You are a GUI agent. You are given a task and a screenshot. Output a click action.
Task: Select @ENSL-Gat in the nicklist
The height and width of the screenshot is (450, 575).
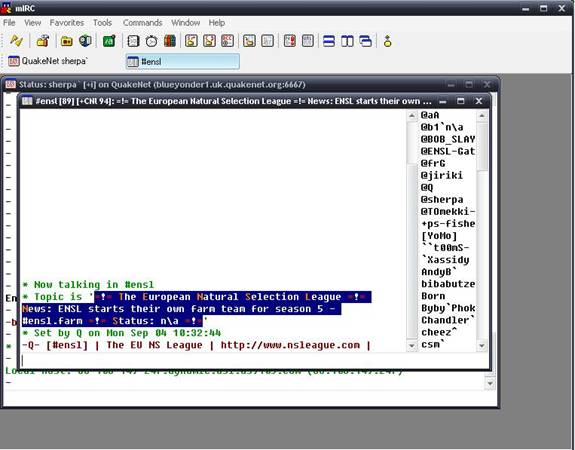pos(448,151)
